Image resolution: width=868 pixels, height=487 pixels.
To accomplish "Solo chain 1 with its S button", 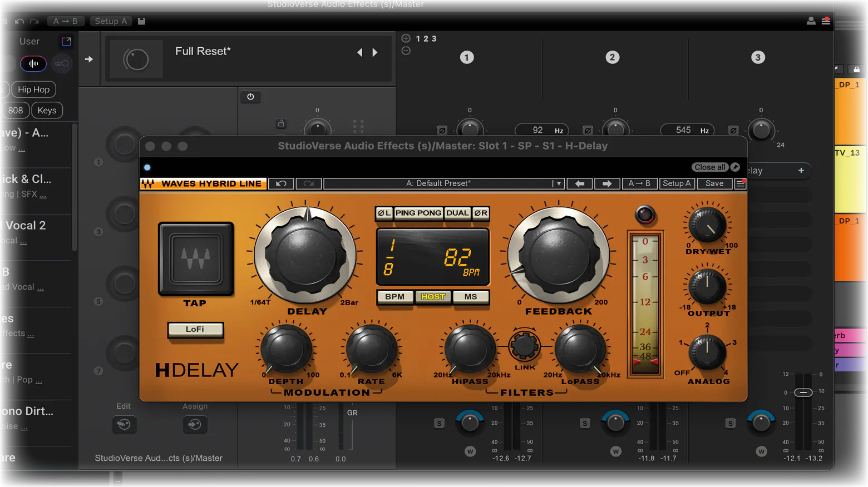I will [439, 424].
